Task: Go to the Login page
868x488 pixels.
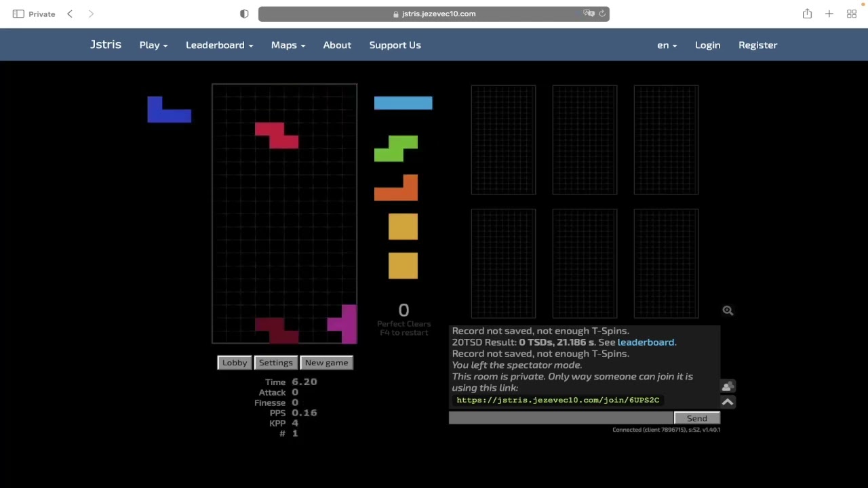Action: (x=707, y=45)
